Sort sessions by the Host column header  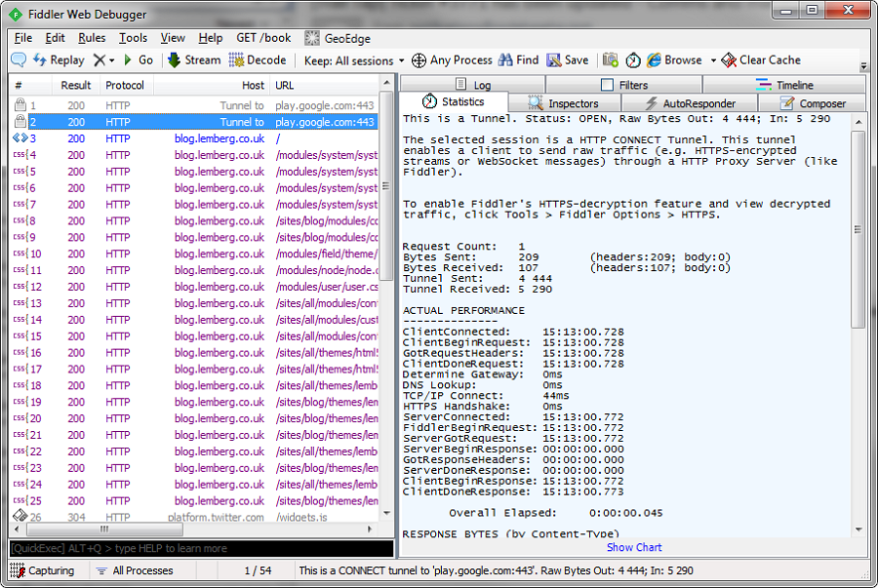212,85
